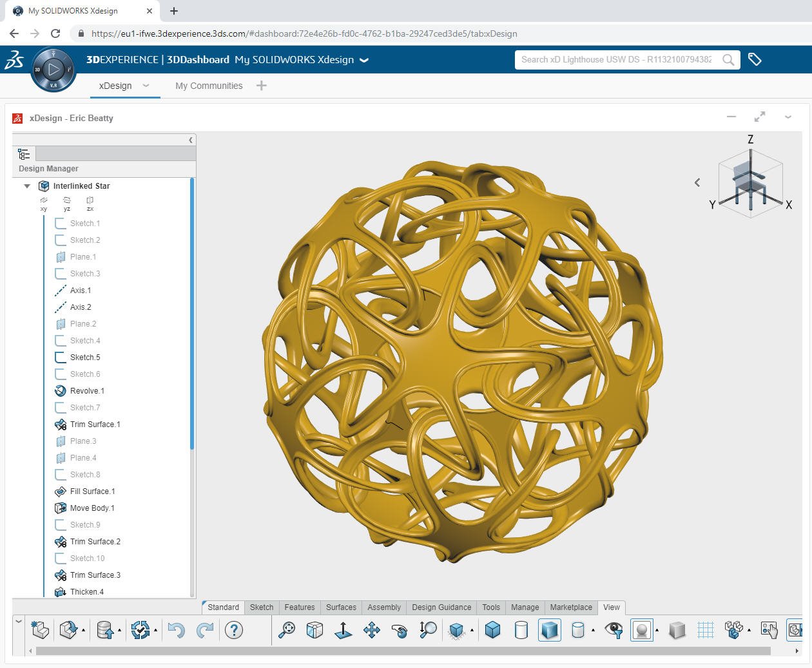Open the Design Guidance tab

coord(441,607)
